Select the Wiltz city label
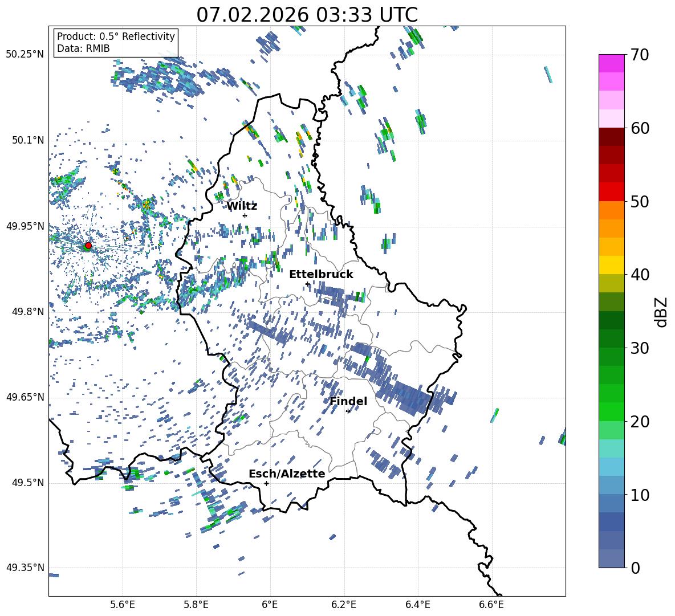This screenshot has height=616, width=675. point(242,206)
